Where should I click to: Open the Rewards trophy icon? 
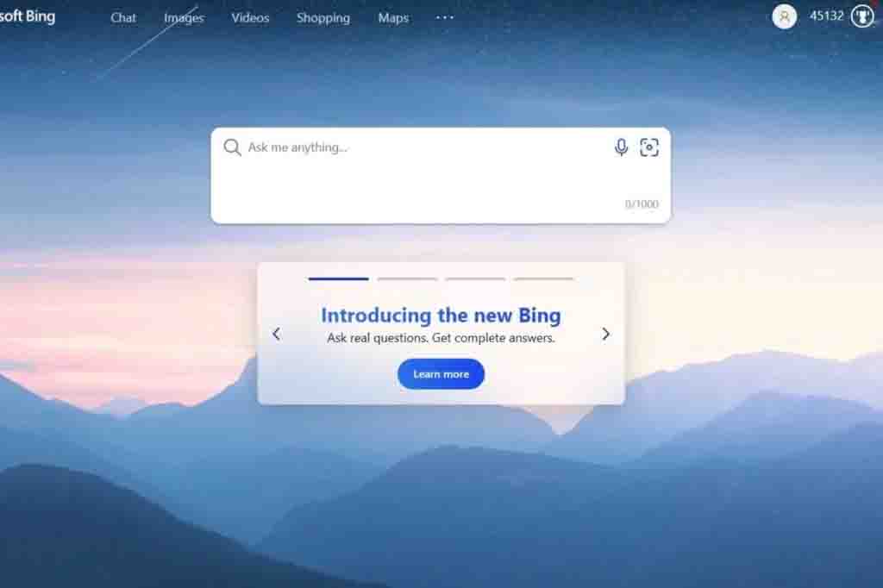862,16
